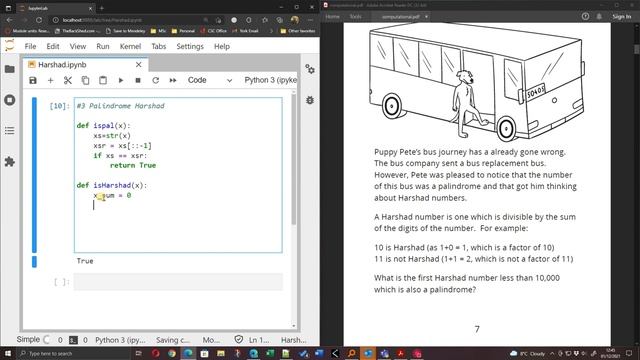Screen dimensions: 640x360
Task: Collapse cell 10 using its blue bar
Action: click(x=34, y=175)
